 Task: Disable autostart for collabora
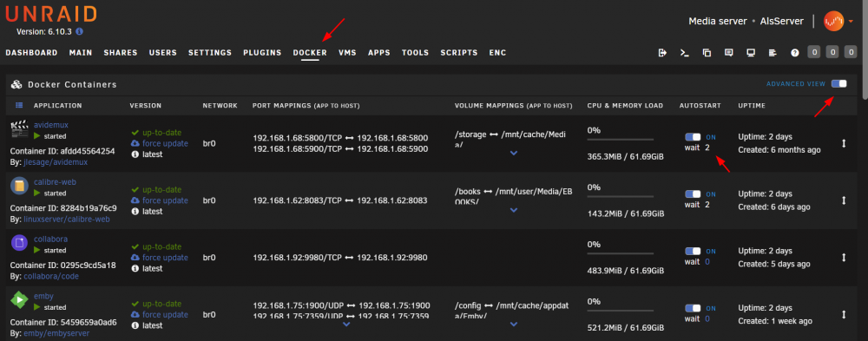coord(693,251)
